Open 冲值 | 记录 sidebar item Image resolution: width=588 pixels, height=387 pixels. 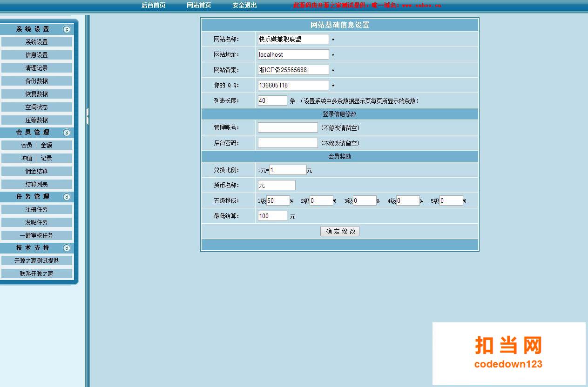36,158
